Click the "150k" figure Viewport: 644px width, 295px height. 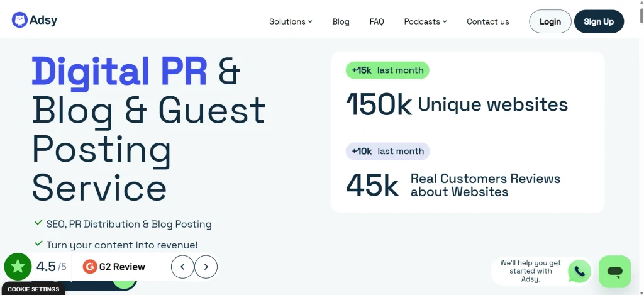(x=379, y=104)
